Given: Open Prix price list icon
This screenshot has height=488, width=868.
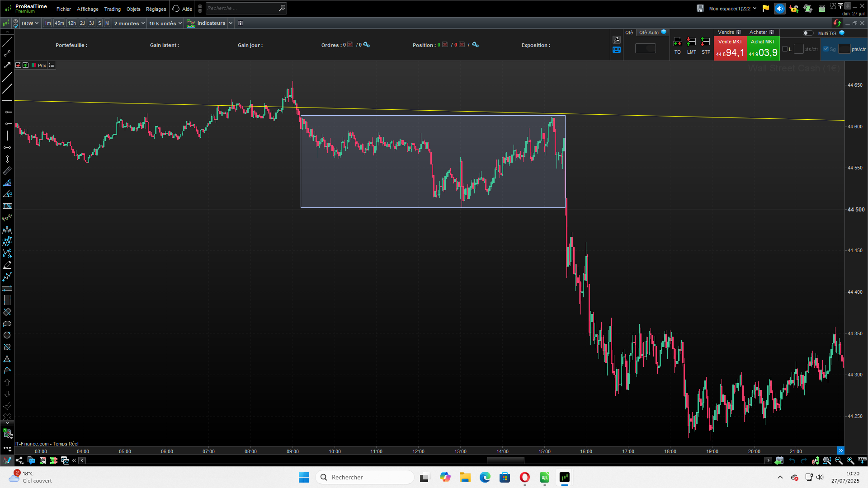Looking at the screenshot, I should click(x=52, y=66).
